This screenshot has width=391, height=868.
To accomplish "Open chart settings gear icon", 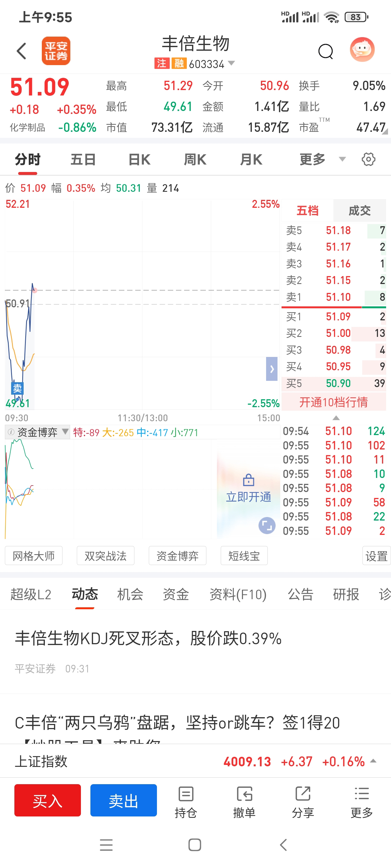I will (x=368, y=159).
